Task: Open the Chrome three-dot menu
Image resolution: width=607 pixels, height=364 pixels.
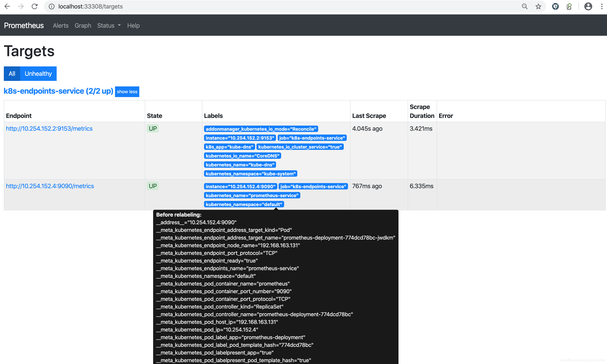Action: tap(602, 7)
